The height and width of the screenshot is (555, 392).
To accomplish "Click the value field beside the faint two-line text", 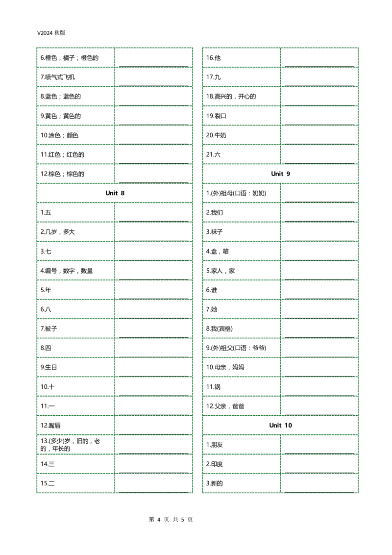I will 153,444.
